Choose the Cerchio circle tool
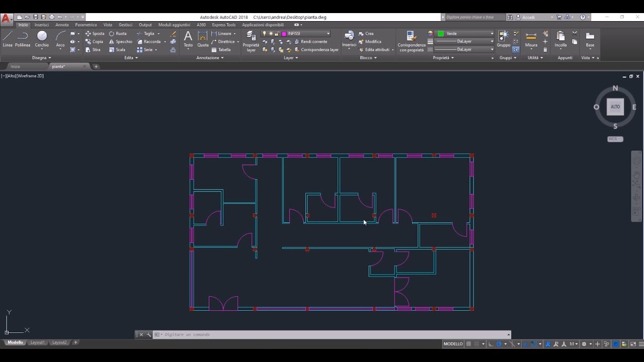The height and width of the screenshot is (362, 644). (42, 39)
